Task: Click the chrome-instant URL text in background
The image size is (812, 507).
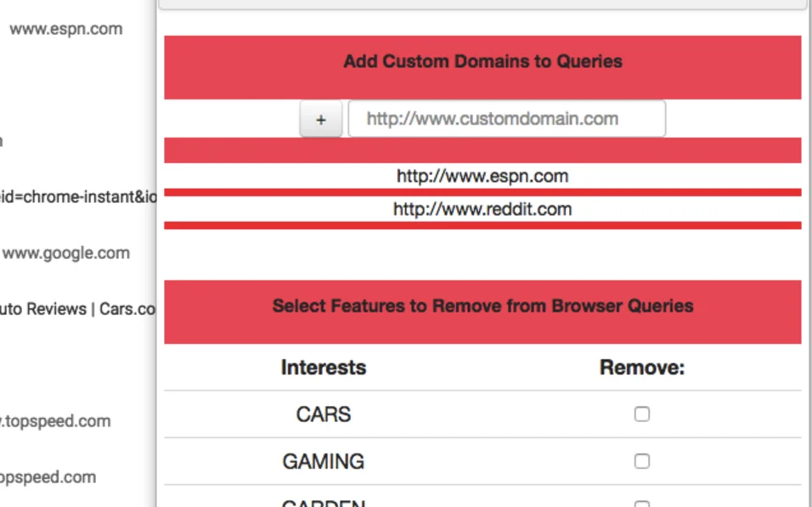Action: (77, 197)
